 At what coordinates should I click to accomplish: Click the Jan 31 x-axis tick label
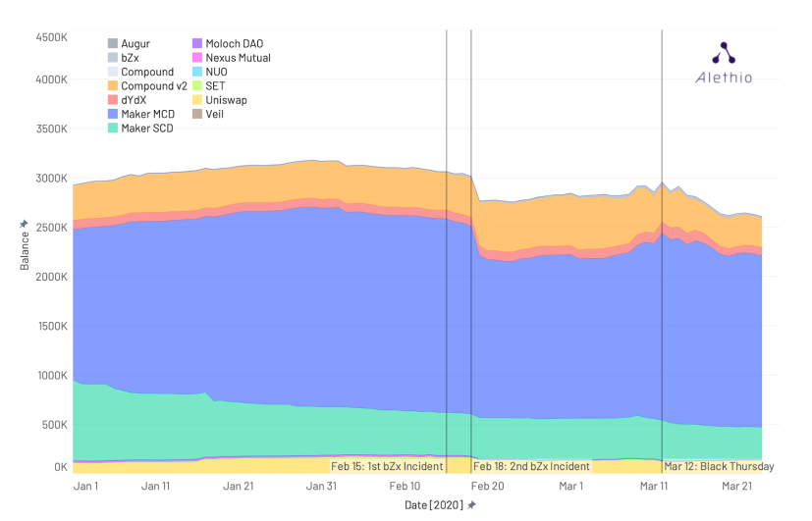[x=321, y=486]
